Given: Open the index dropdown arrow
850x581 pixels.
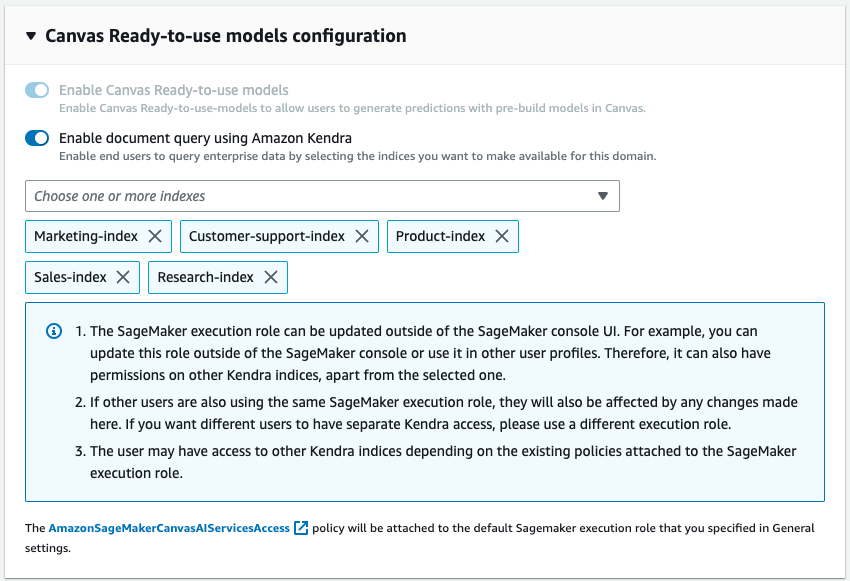Looking at the screenshot, I should point(603,196).
